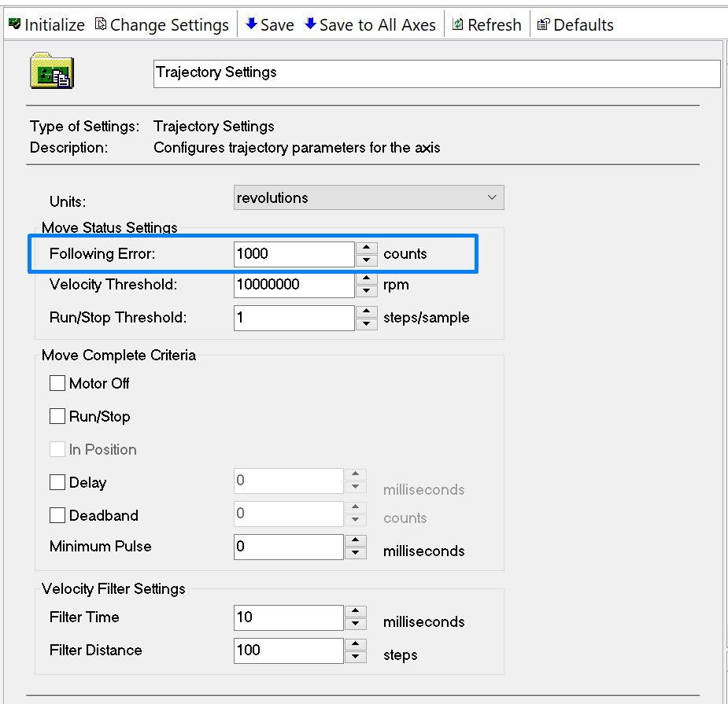Click the Filter Time input field
728x704 pixels.
coord(288,617)
